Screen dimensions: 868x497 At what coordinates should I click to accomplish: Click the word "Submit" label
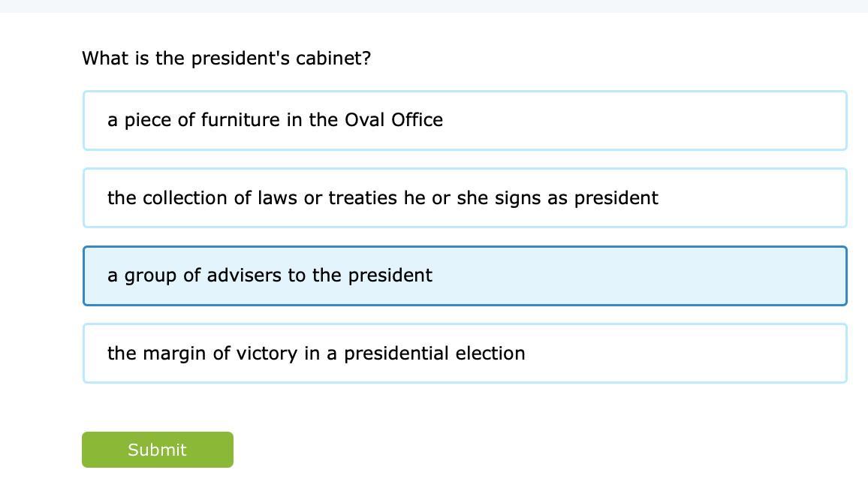(157, 450)
